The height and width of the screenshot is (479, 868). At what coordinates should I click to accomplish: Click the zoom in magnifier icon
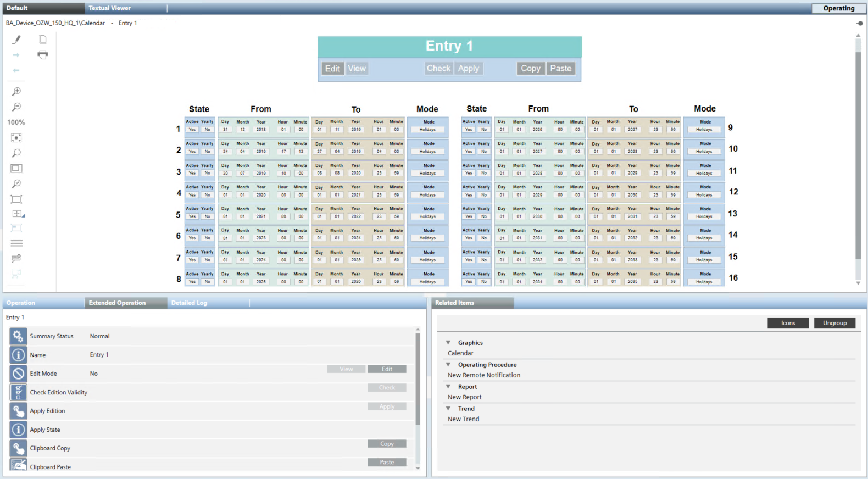[x=16, y=92]
